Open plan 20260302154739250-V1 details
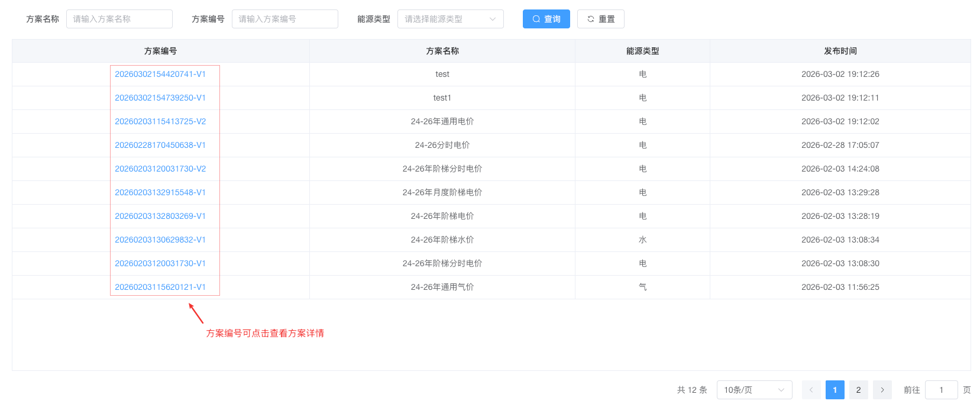The height and width of the screenshot is (420, 980). pos(160,98)
